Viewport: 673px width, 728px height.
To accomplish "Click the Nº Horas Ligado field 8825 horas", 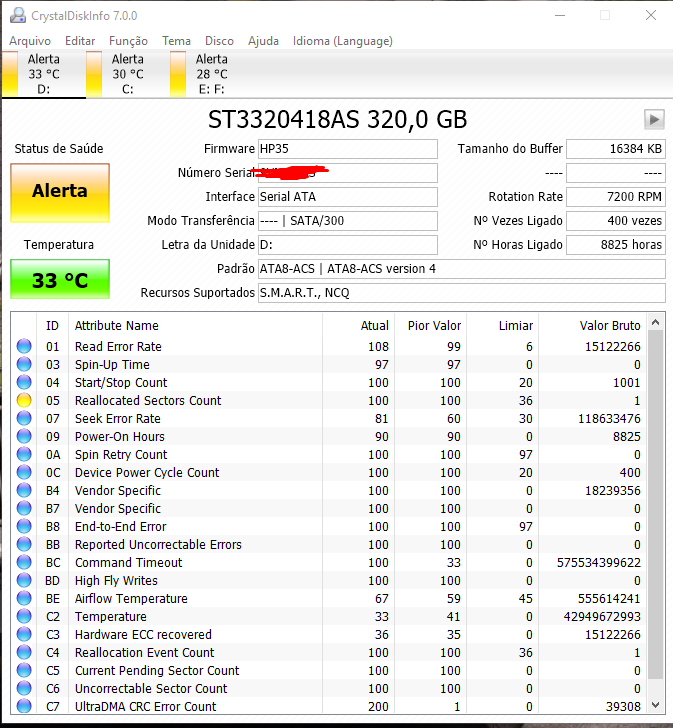I will [x=616, y=245].
